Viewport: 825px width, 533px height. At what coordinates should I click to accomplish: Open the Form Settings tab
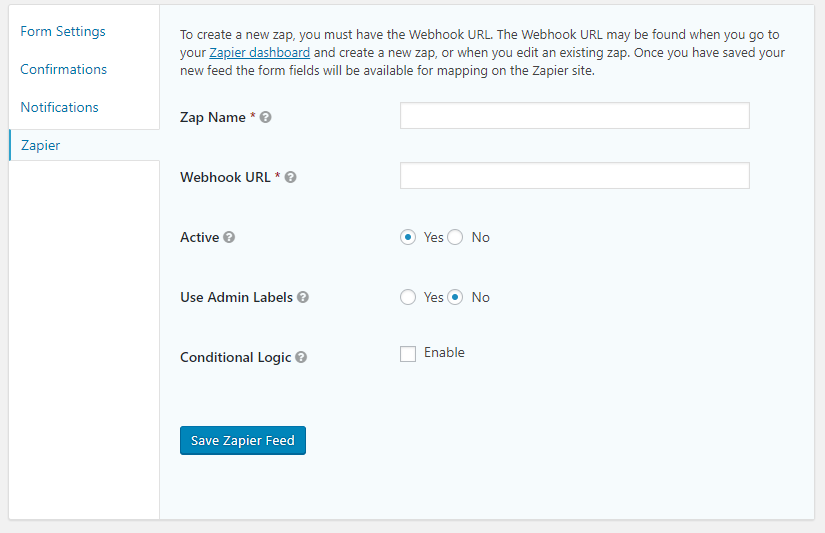[x=63, y=32]
